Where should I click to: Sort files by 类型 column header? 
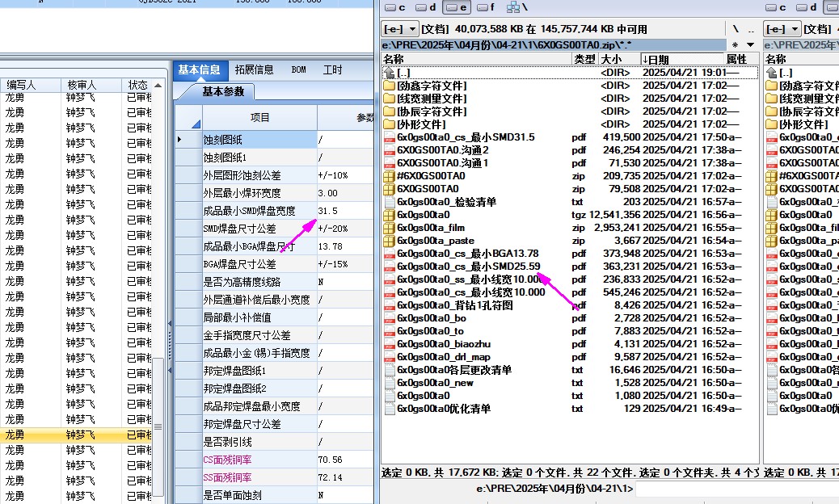pyautogui.click(x=585, y=59)
